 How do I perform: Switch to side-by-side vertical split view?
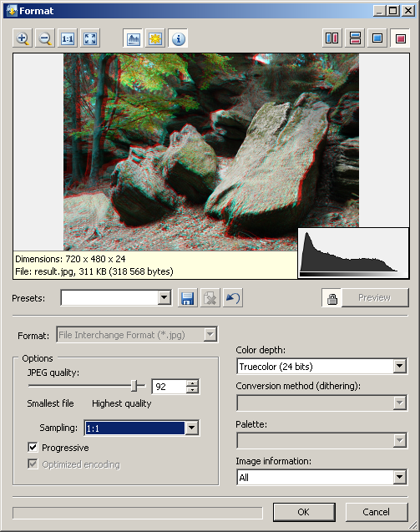coord(331,38)
